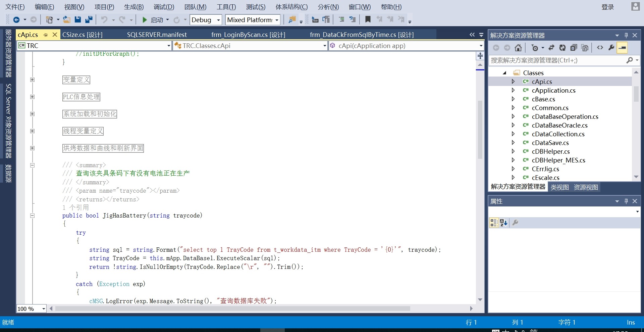Open the Debug configuration dropdown
Image resolution: width=644 pixels, height=332 pixels.
click(x=218, y=20)
